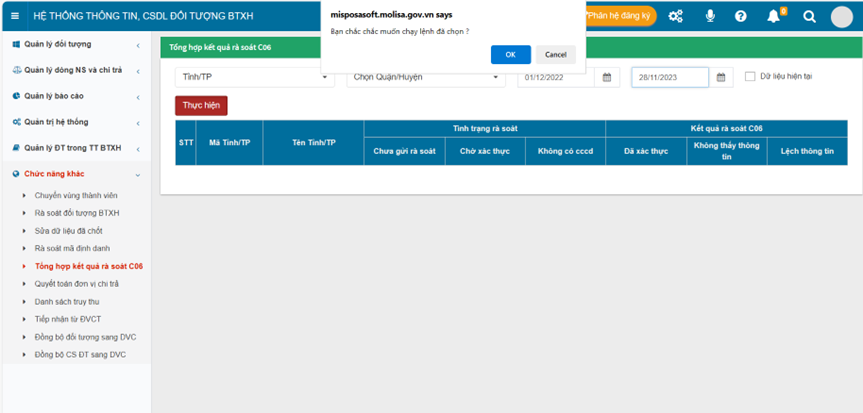Open calendar icon beside 28/11/2023 date
The image size is (863, 413).
point(720,78)
